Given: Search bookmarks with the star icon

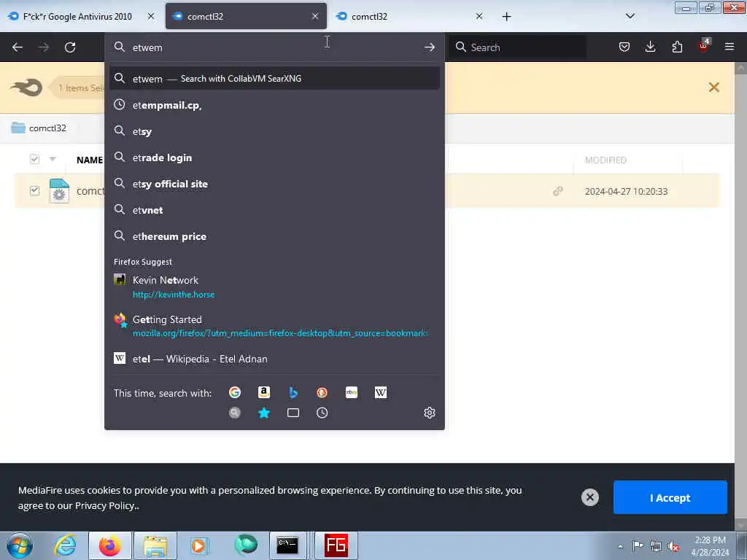Looking at the screenshot, I should tap(264, 413).
